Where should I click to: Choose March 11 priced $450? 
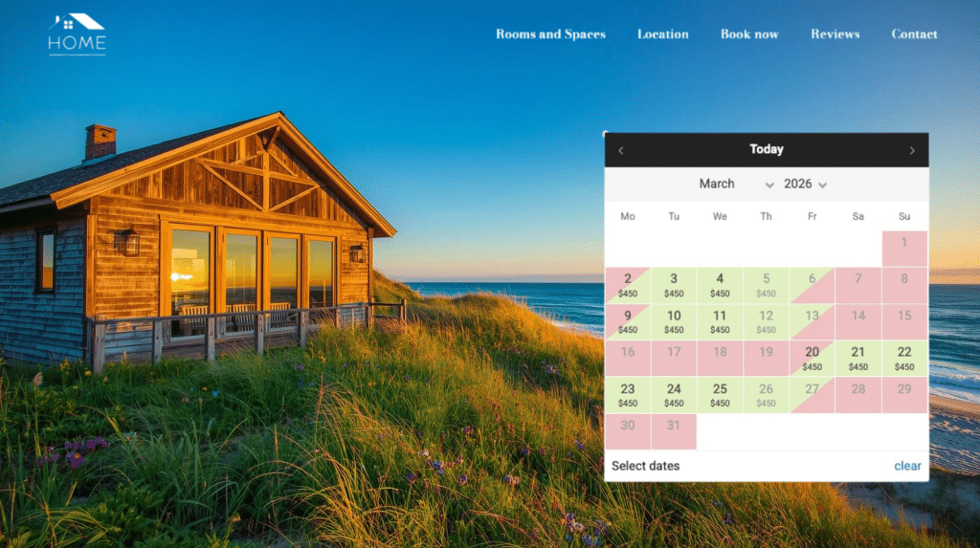click(720, 321)
